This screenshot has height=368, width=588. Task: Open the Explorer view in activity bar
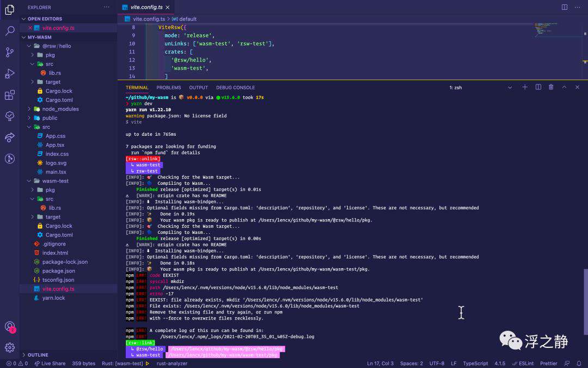(x=10, y=10)
